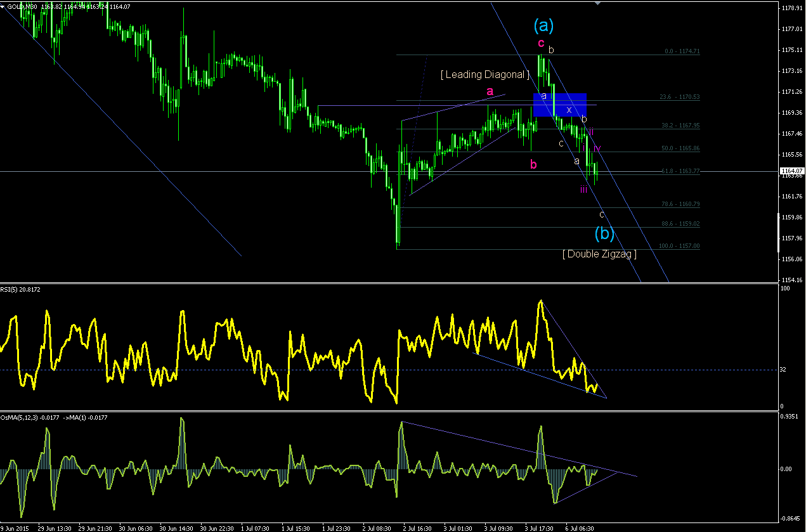Select Fibonacci level 0.0 - 1174.71
The width and height of the screenshot is (806, 532).
click(x=682, y=51)
